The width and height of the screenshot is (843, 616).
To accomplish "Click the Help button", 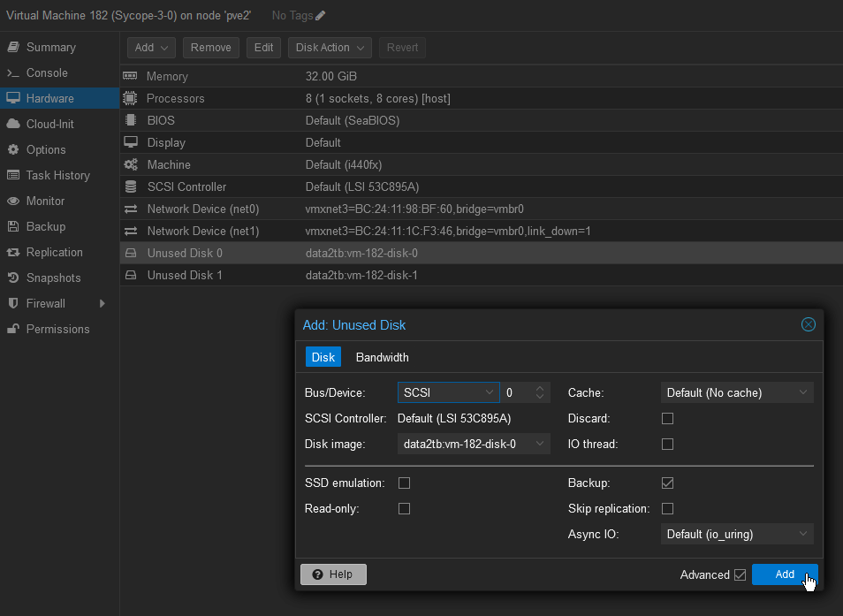I will click(x=333, y=574).
